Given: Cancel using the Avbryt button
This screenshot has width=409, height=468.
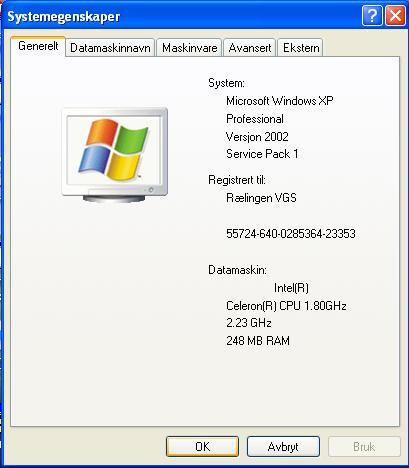Looking at the screenshot, I should click(x=283, y=447).
